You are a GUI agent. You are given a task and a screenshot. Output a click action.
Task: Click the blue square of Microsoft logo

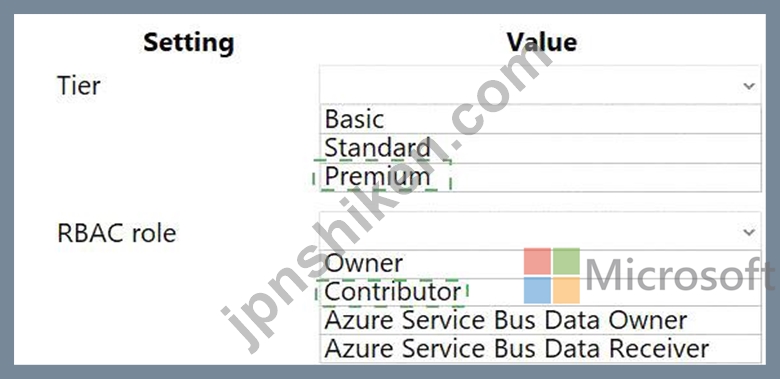pyautogui.click(x=537, y=290)
